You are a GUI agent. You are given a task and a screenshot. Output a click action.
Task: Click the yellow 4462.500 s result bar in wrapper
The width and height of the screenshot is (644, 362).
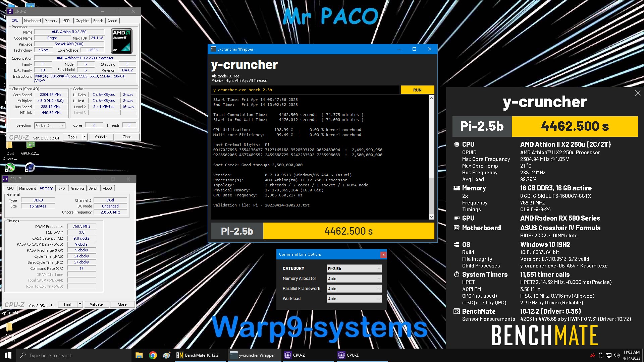coord(348,231)
